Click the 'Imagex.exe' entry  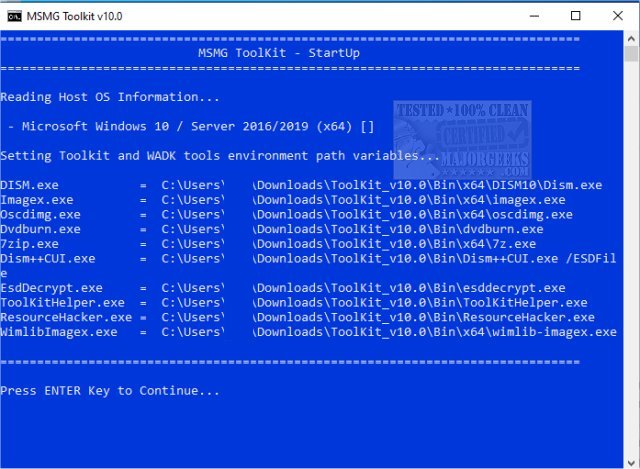point(37,200)
